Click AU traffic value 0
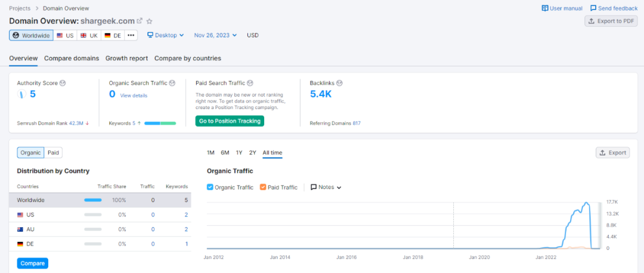The image size is (644, 273). click(x=153, y=229)
